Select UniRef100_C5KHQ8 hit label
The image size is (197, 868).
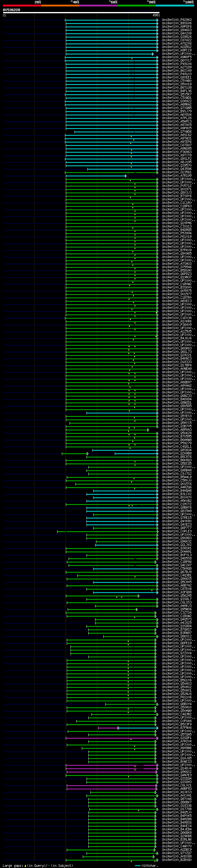[x=176, y=568]
